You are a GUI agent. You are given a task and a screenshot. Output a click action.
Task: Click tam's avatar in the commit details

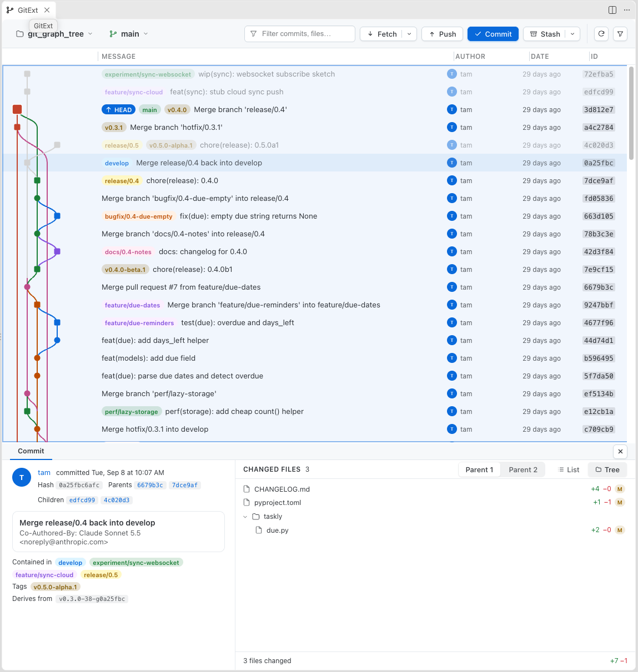point(22,477)
